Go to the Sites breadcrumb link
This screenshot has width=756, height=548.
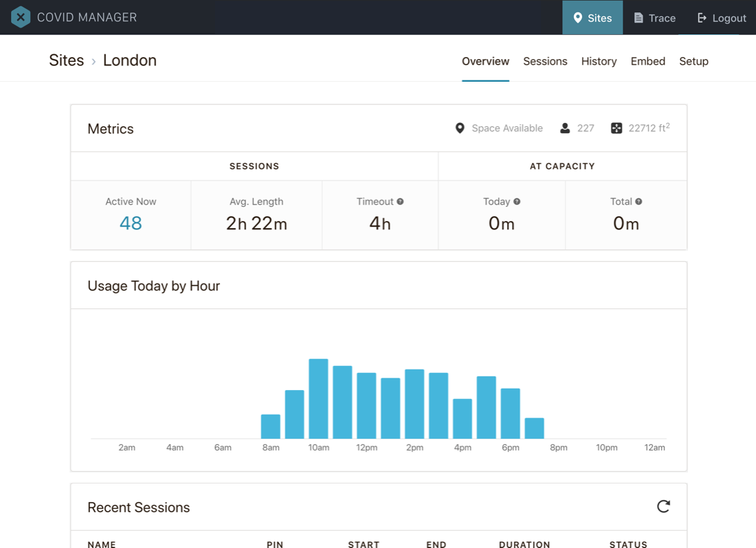point(67,60)
